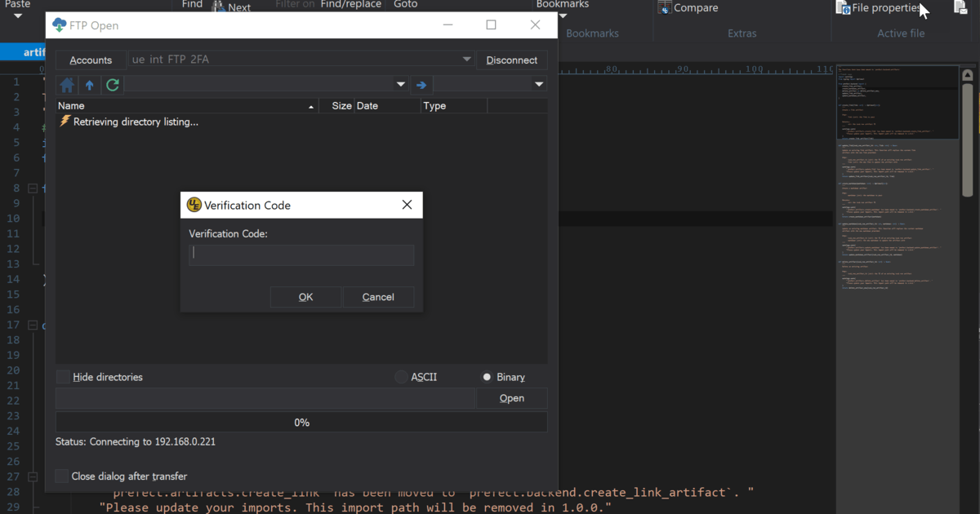
Task: Focus the Verification Code input field
Action: tap(301, 255)
